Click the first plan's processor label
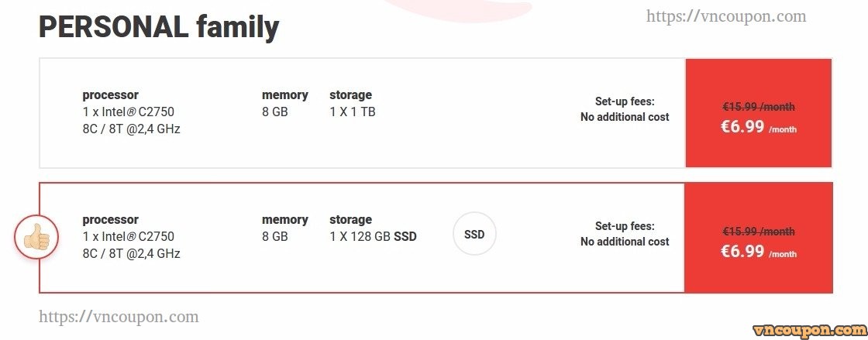This screenshot has width=868, height=340. coord(111,95)
